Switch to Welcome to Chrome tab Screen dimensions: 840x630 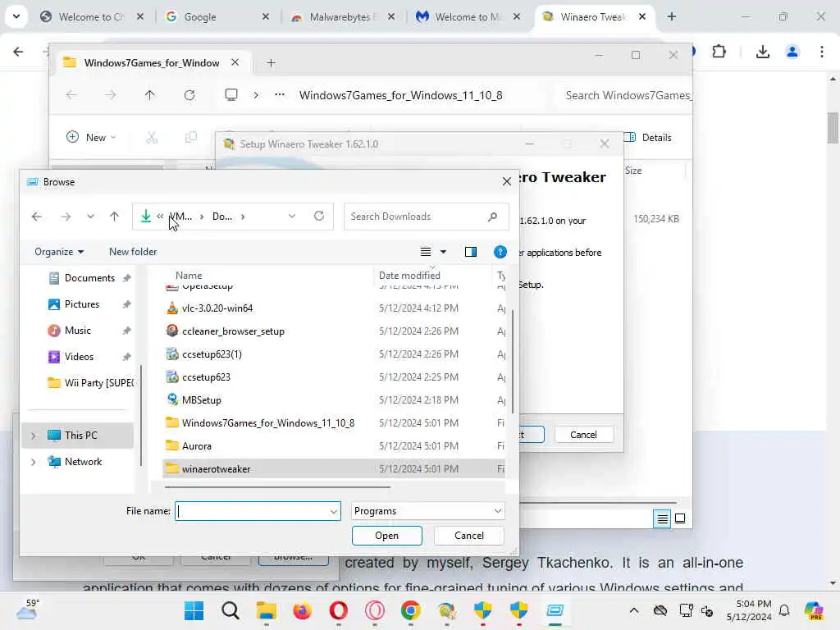point(92,17)
